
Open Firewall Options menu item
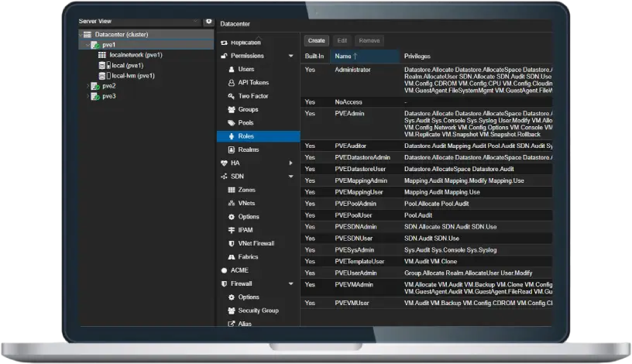coord(259,297)
